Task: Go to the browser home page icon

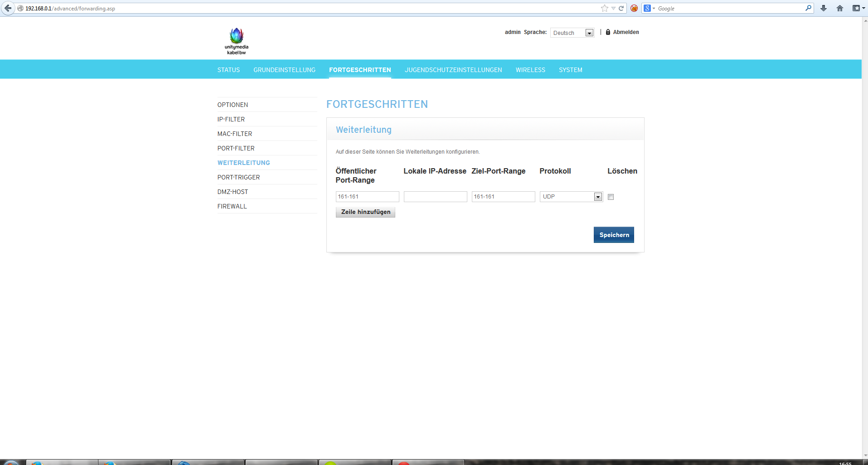Action: [x=840, y=8]
